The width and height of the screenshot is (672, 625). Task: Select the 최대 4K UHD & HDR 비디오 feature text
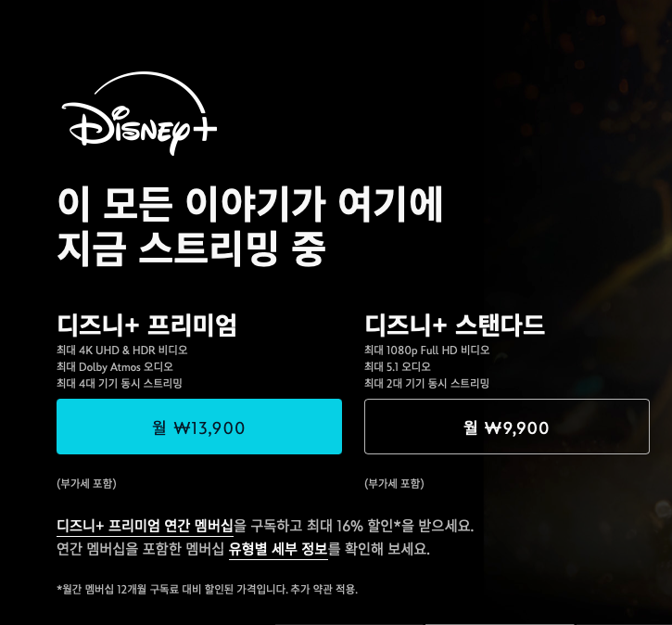[122, 351]
